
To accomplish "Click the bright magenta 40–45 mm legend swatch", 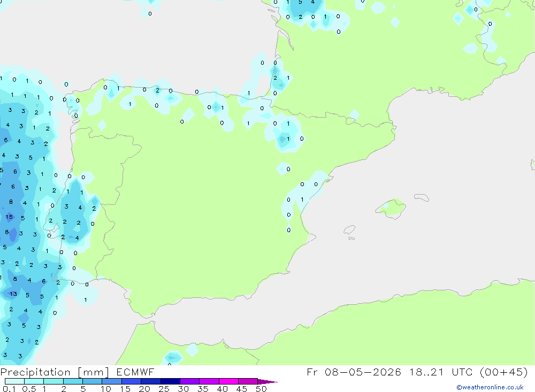I will pyautogui.click(x=228, y=381).
